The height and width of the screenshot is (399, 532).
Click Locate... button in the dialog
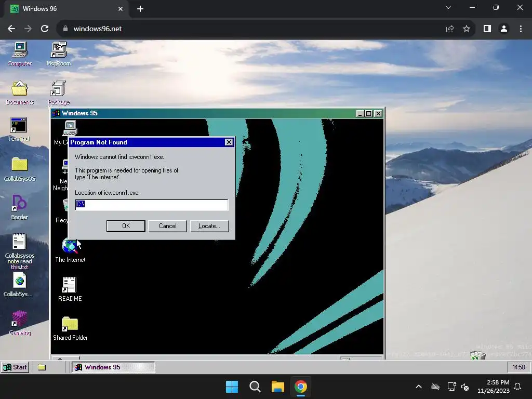point(209,226)
